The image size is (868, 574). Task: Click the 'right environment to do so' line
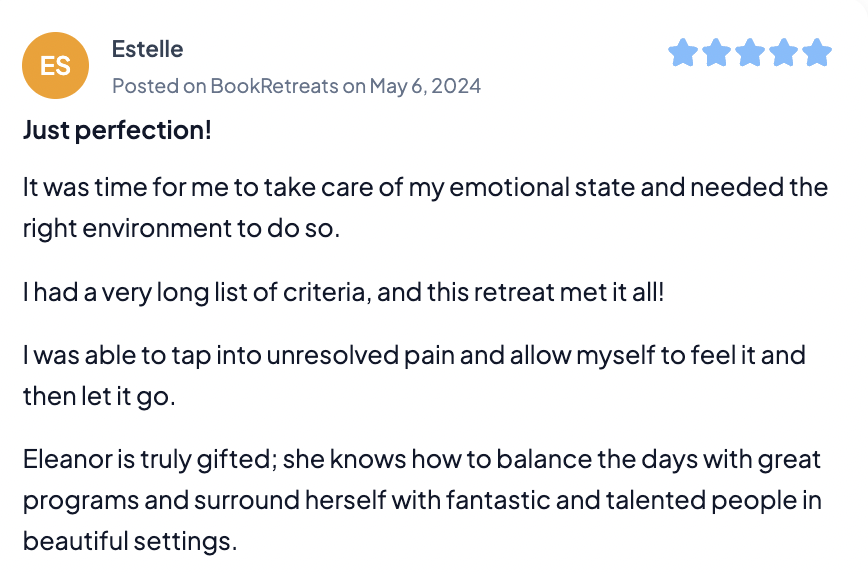(181, 228)
